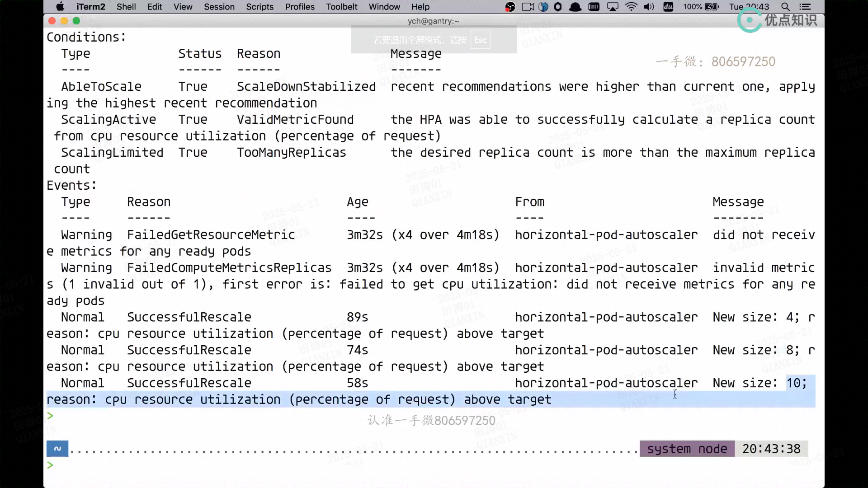868x488 pixels.
Task: Click the hat-shaped menu bar icon
Action: [x=575, y=7]
